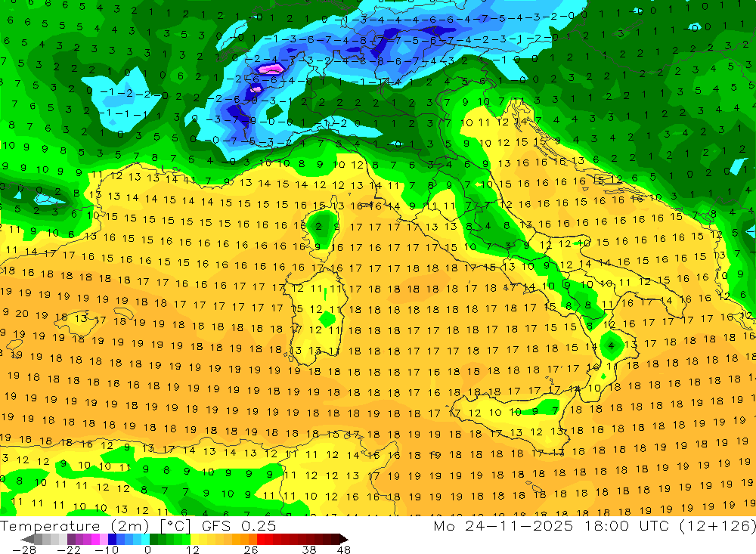The height and width of the screenshot is (554, 756).
Task: Select the 12 legend label
Action: [x=192, y=549]
